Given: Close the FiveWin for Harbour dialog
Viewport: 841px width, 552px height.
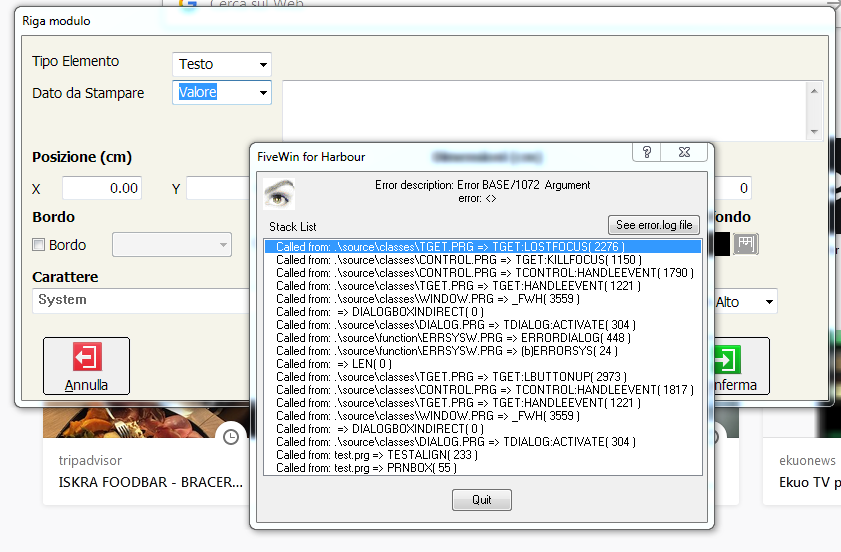Looking at the screenshot, I should pyautogui.click(x=684, y=152).
